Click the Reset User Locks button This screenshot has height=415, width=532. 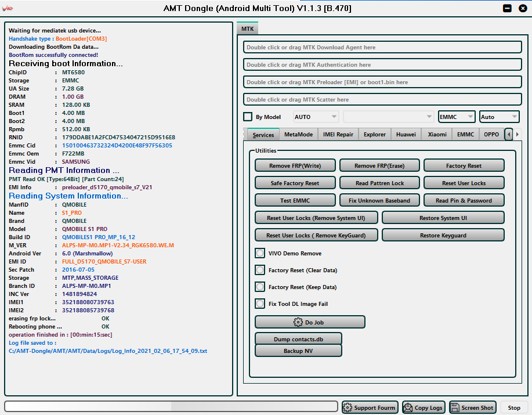pos(464,183)
